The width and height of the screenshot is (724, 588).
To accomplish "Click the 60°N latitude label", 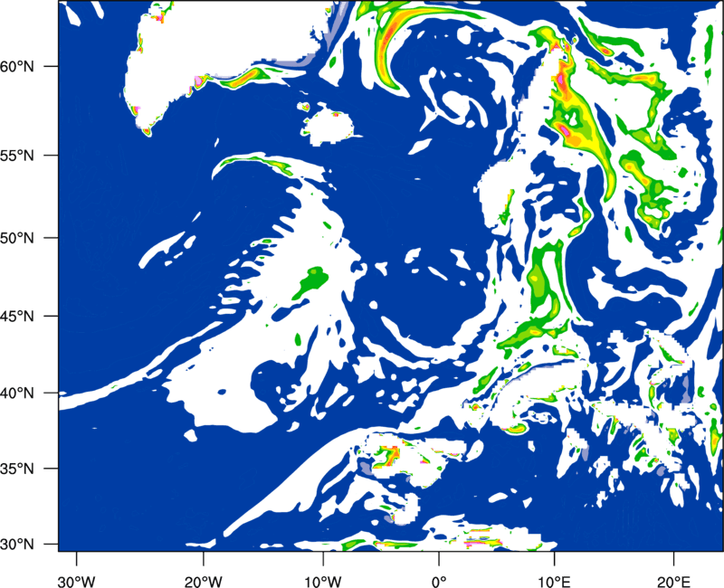I will 17,67.
